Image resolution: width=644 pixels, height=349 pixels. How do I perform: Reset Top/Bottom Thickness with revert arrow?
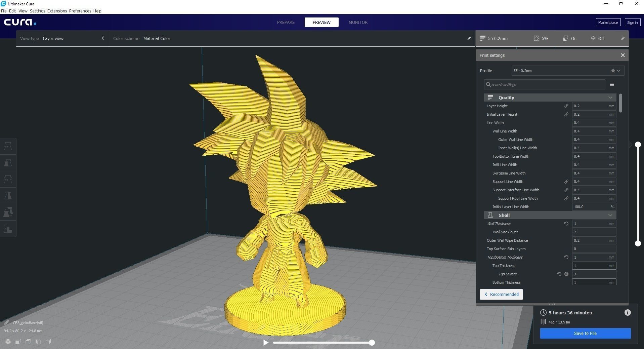click(566, 257)
